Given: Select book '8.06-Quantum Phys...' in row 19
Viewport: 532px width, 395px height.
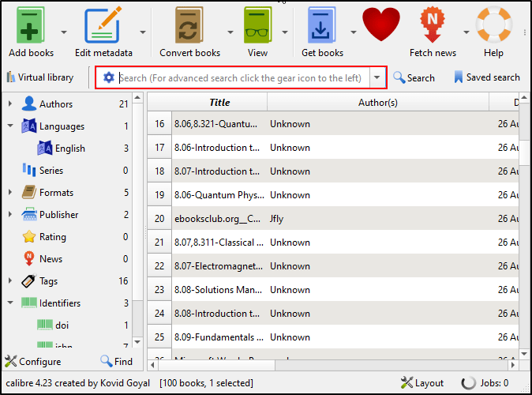Looking at the screenshot, I should tap(219, 195).
